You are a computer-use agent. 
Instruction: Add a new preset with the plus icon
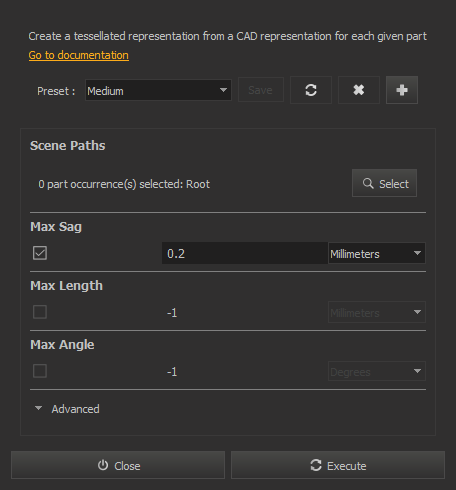402,90
